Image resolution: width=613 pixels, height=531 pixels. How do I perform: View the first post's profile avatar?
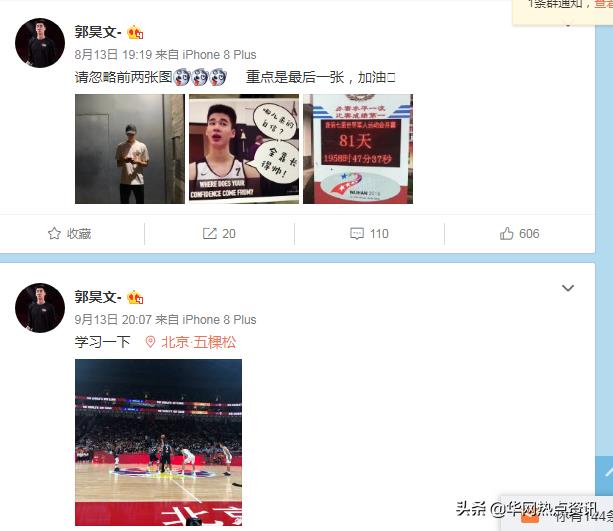40,43
